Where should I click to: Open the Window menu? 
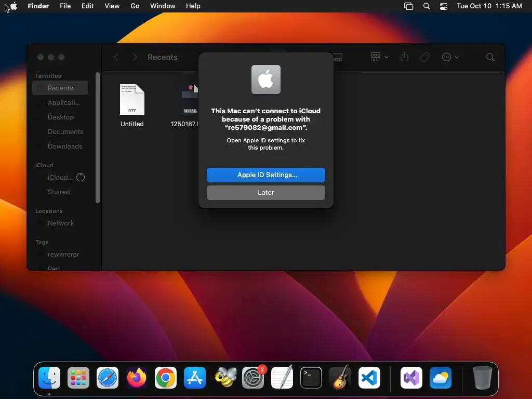163,6
